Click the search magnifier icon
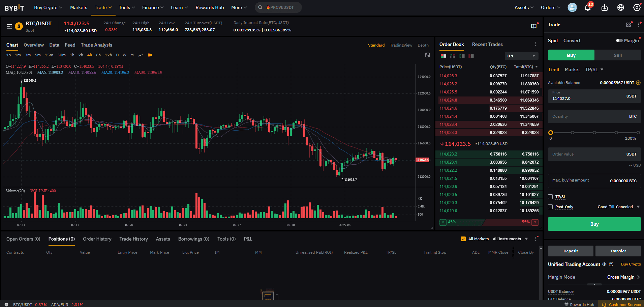The height and width of the screenshot is (307, 644). click(260, 7)
